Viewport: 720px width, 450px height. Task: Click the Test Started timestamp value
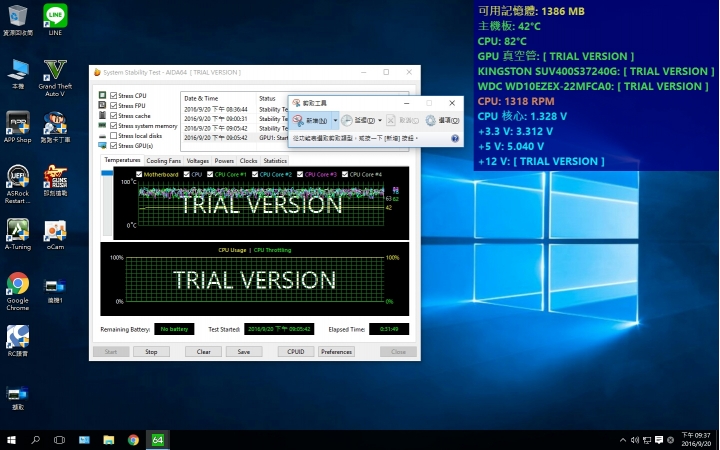coord(279,329)
